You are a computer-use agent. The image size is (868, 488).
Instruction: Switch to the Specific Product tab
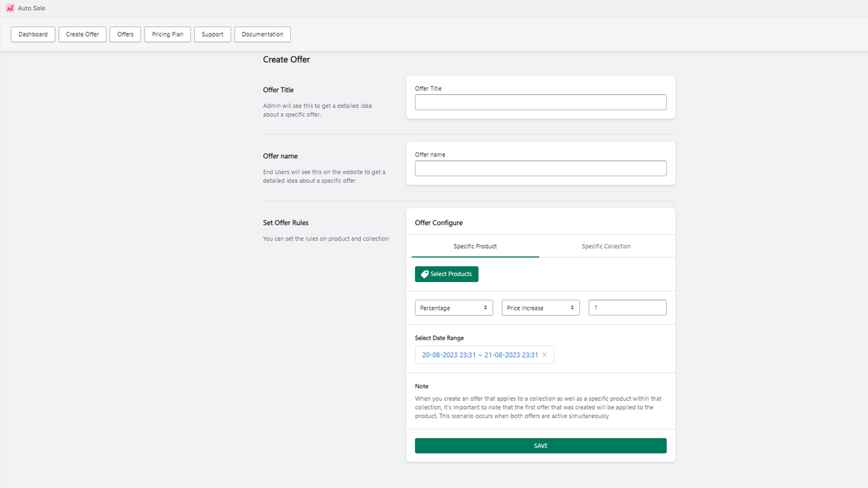coord(475,246)
